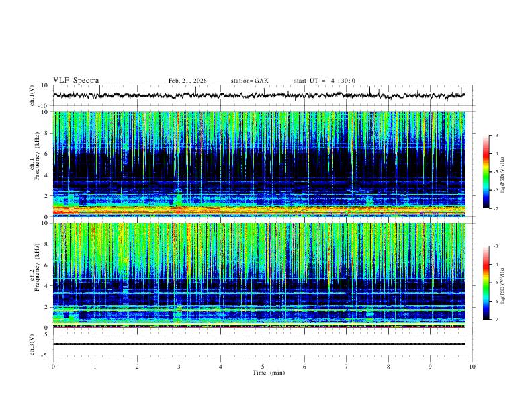Viewport: 532px width, 411px height.
Task: Click the time axis tick label "2"
Action: (x=137, y=367)
